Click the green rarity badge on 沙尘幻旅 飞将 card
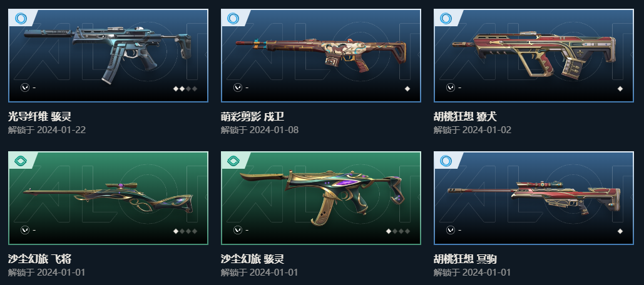Image resolution: width=644 pixels, height=285 pixels. click(x=21, y=161)
